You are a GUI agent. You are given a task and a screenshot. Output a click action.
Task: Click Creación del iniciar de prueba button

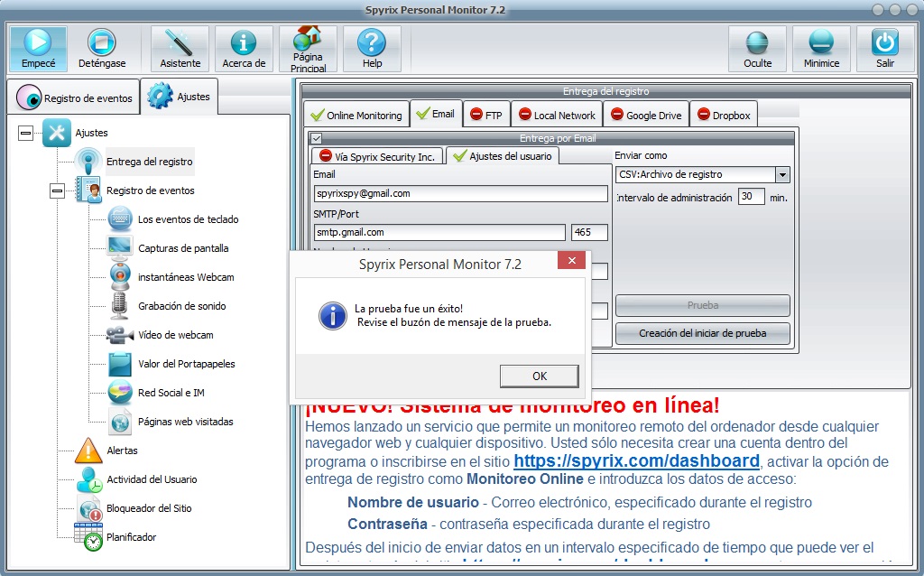[702, 333]
